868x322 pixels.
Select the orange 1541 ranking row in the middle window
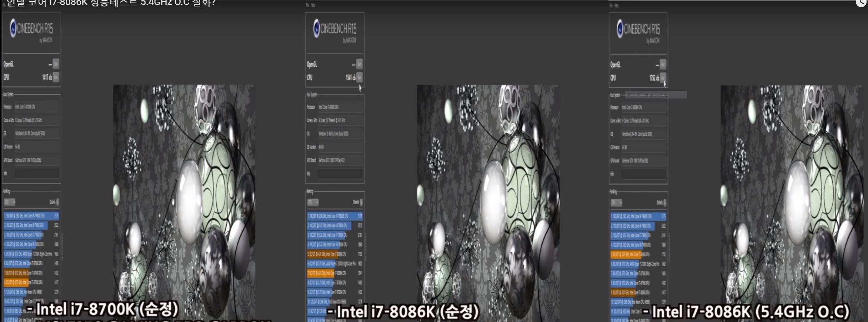click(335, 273)
